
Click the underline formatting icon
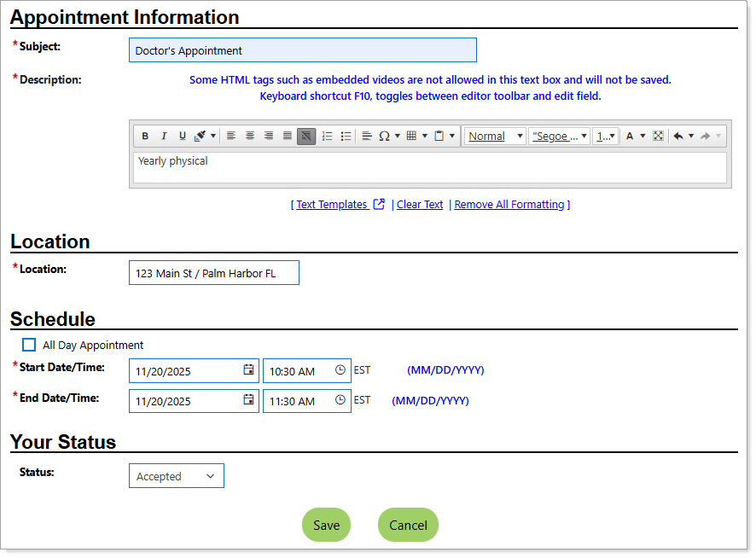click(182, 137)
